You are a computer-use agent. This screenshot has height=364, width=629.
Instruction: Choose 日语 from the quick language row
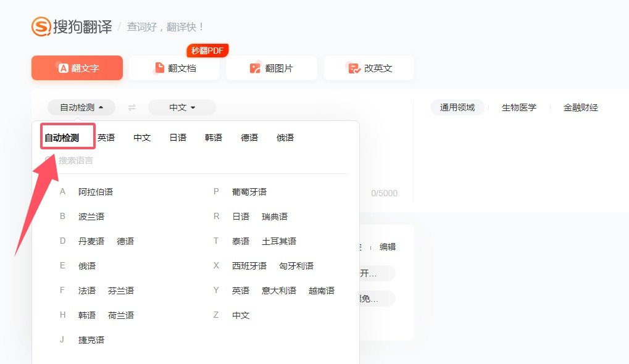178,138
